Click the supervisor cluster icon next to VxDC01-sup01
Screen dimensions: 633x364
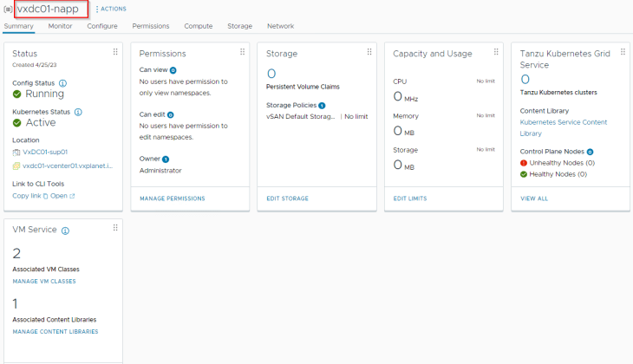coord(16,153)
